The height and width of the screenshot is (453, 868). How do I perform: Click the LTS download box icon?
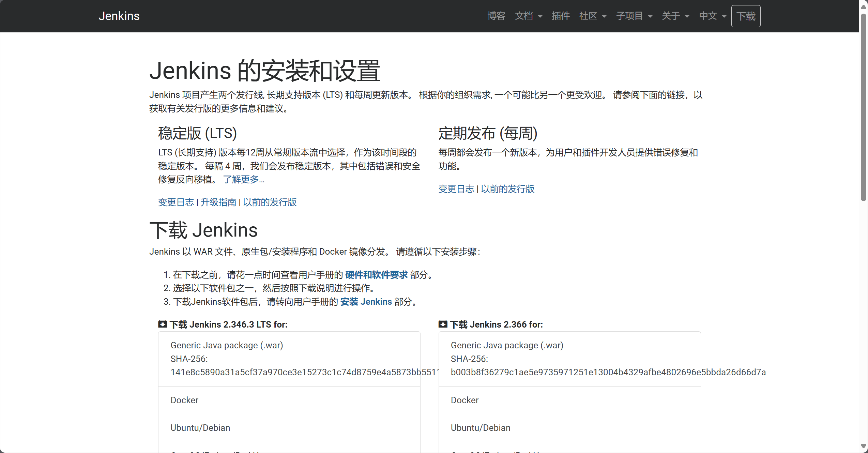click(x=163, y=324)
